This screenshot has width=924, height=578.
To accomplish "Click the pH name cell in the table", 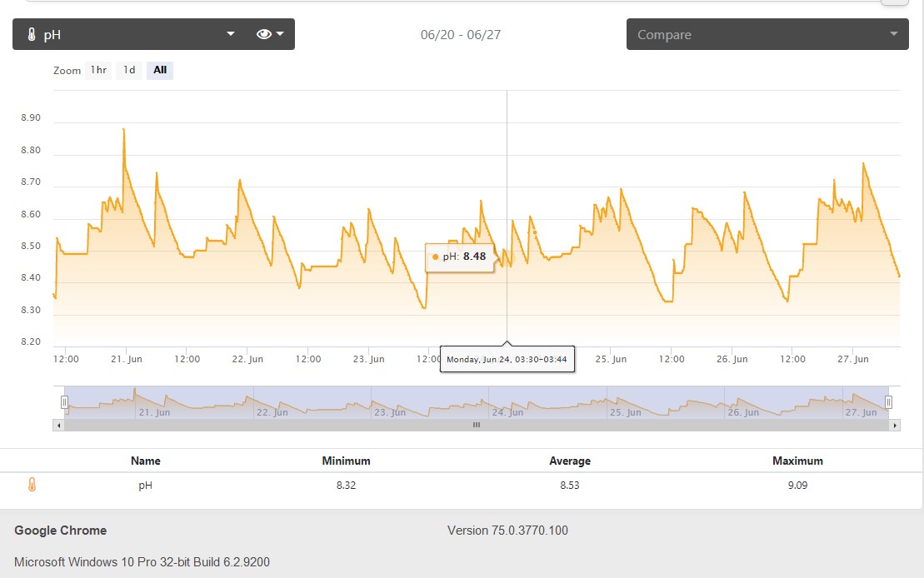I will pyautogui.click(x=146, y=486).
